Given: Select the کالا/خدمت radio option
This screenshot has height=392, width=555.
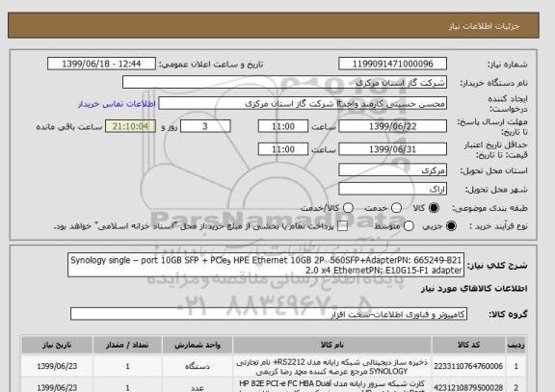Looking at the screenshot, I should coord(348,208).
